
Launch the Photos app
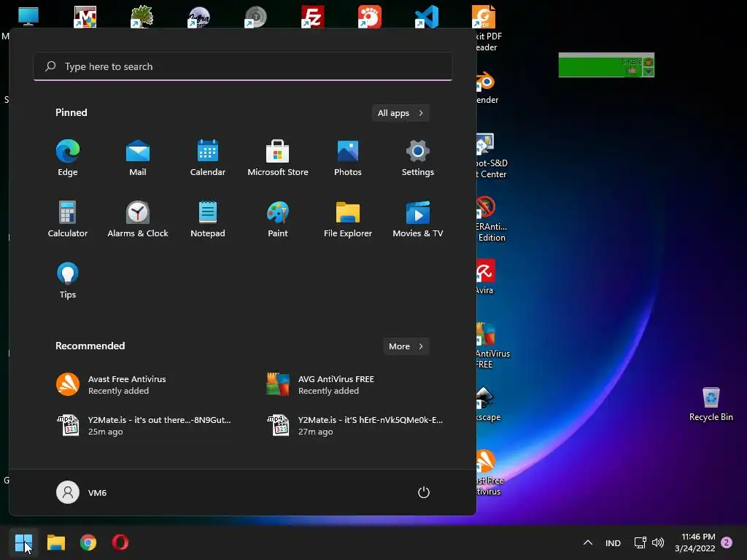tap(348, 158)
